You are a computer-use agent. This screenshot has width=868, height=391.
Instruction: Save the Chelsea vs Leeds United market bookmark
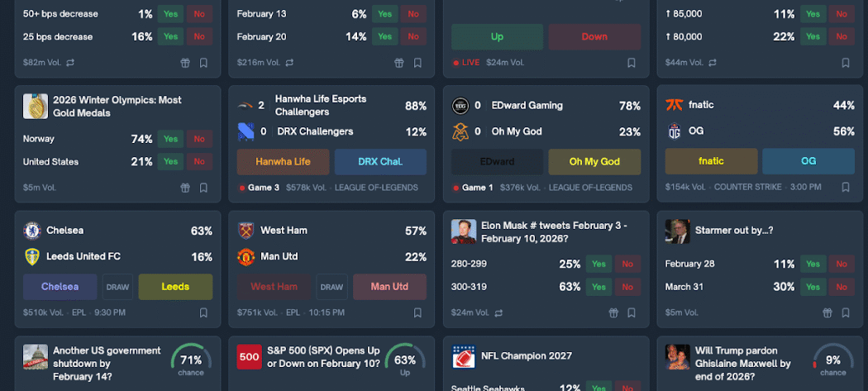coord(203,313)
